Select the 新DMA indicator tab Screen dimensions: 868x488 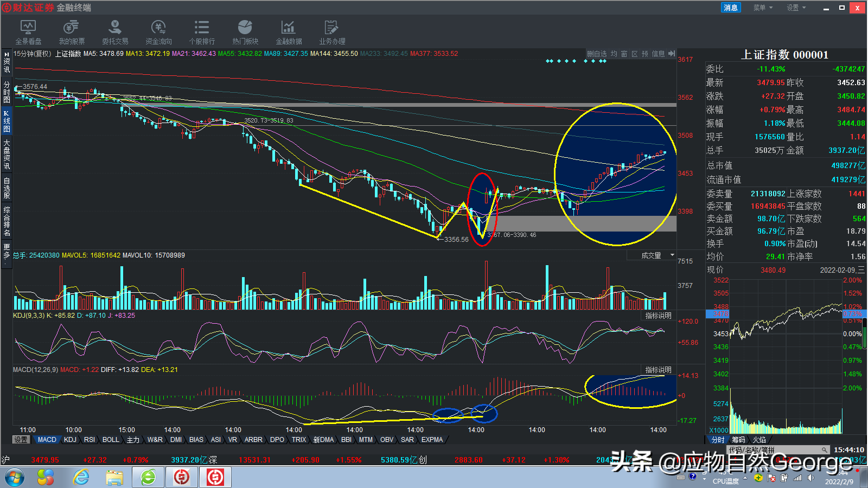tap(324, 440)
